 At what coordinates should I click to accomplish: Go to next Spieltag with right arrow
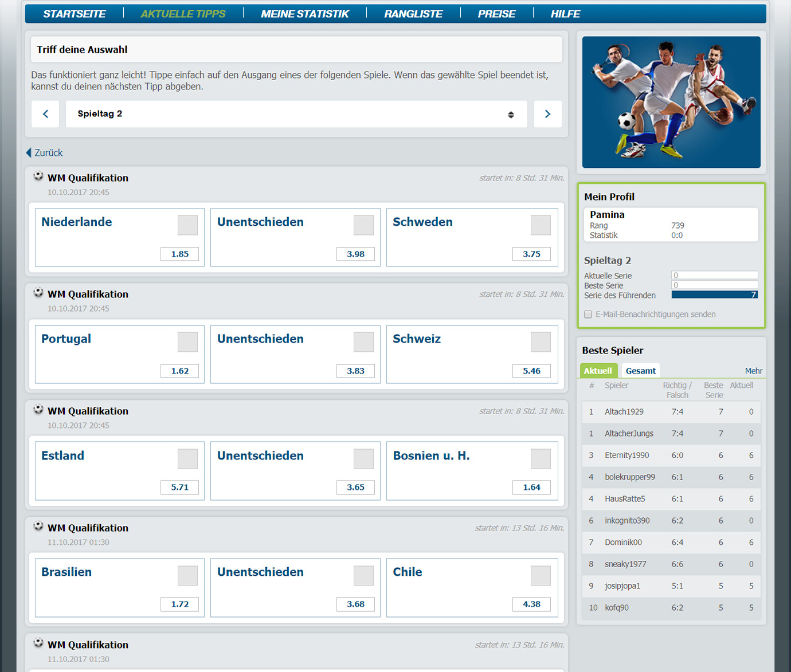tap(547, 114)
